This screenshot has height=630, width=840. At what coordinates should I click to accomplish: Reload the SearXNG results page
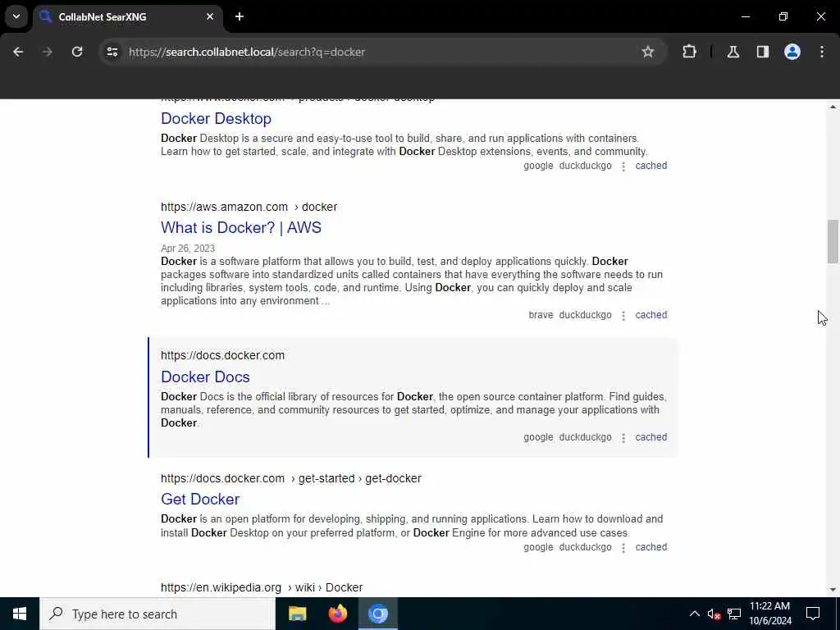pyautogui.click(x=77, y=52)
